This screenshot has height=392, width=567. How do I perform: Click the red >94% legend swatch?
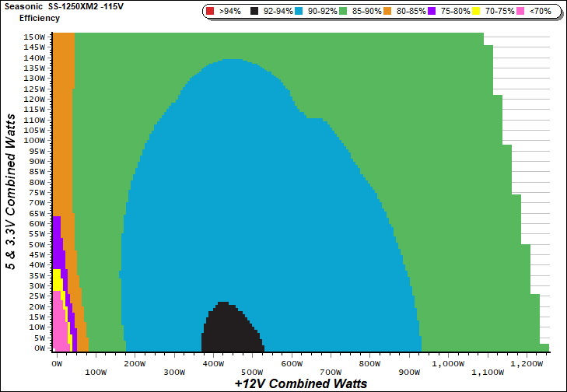pyautogui.click(x=210, y=12)
